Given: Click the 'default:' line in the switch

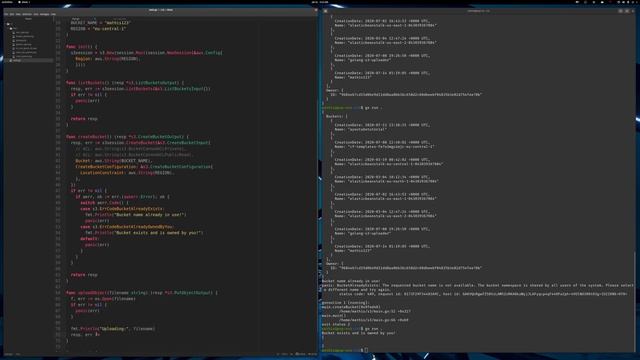Looking at the screenshot, I should tap(89, 239).
